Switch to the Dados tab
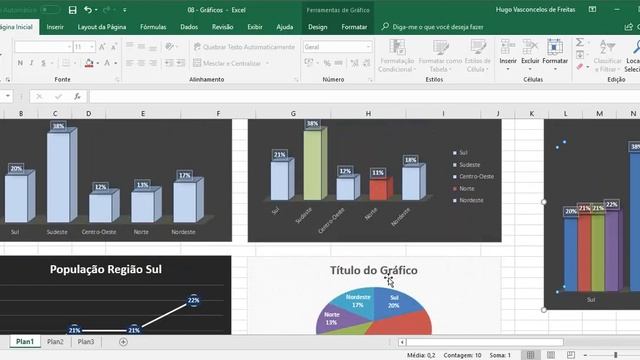The width and height of the screenshot is (640, 360). 189,27
